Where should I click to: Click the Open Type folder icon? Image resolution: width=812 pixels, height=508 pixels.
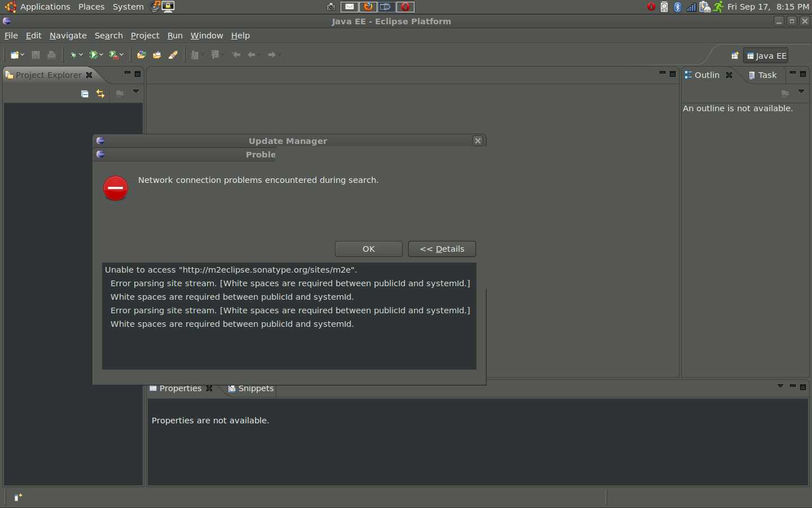pyautogui.click(x=142, y=55)
